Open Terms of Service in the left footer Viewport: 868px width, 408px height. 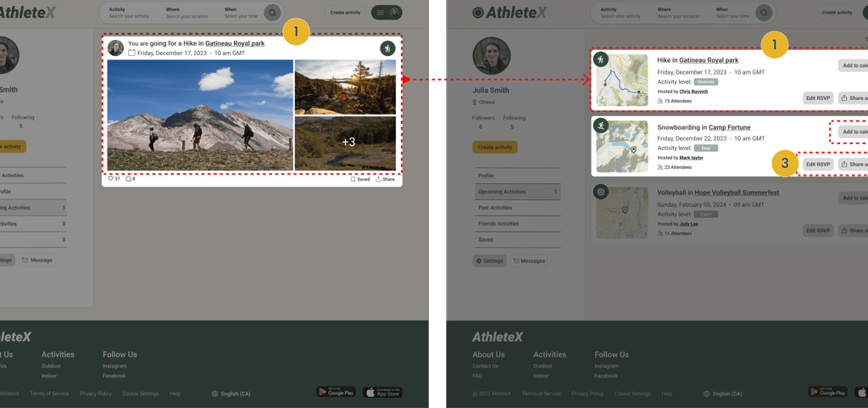click(x=49, y=394)
